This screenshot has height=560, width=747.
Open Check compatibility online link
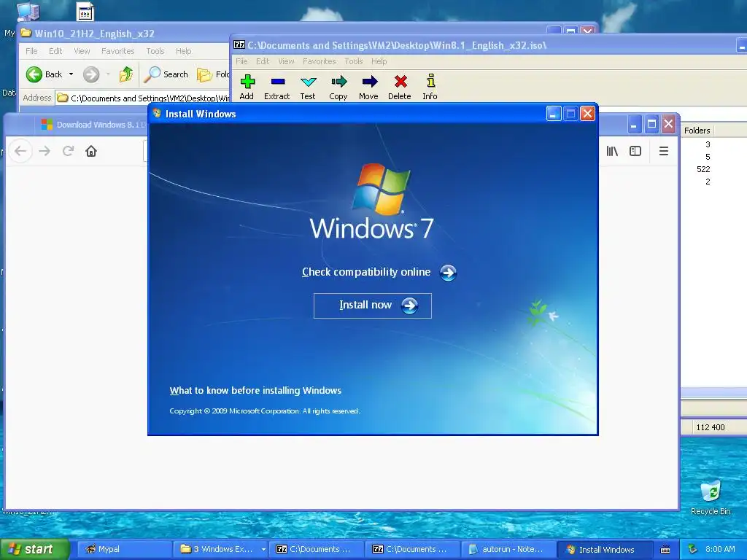point(366,272)
